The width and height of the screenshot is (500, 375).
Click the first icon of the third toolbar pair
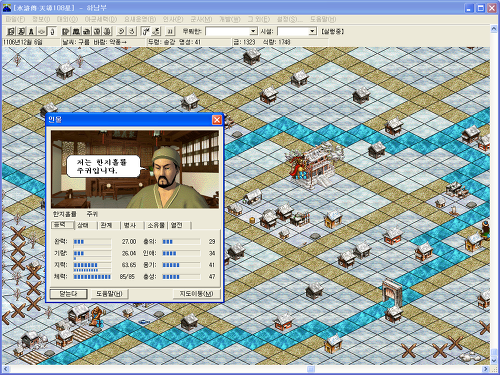coord(121,31)
